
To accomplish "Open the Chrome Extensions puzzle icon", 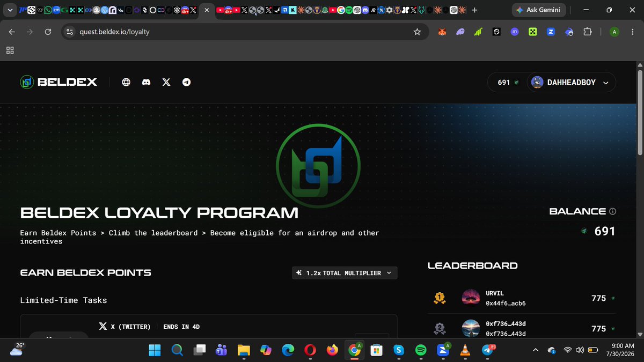I will (587, 32).
